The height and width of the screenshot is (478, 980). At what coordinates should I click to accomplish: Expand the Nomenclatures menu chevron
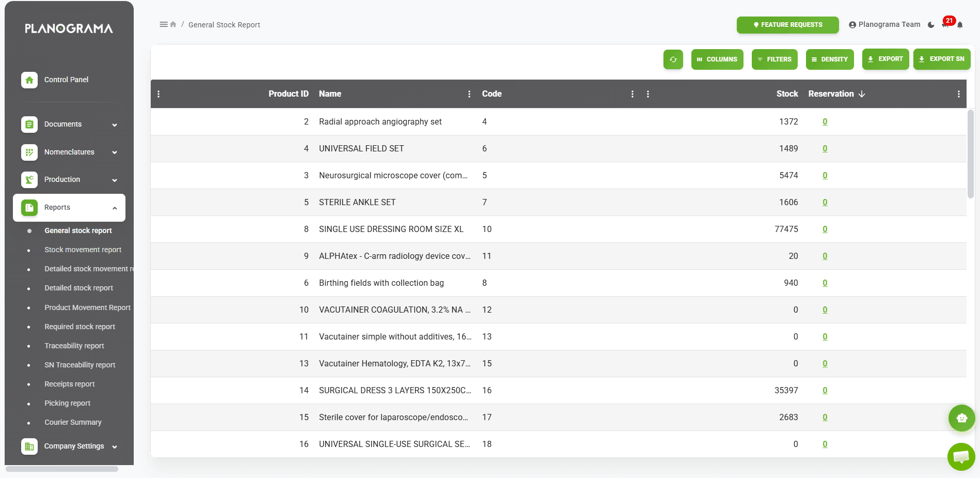click(115, 152)
